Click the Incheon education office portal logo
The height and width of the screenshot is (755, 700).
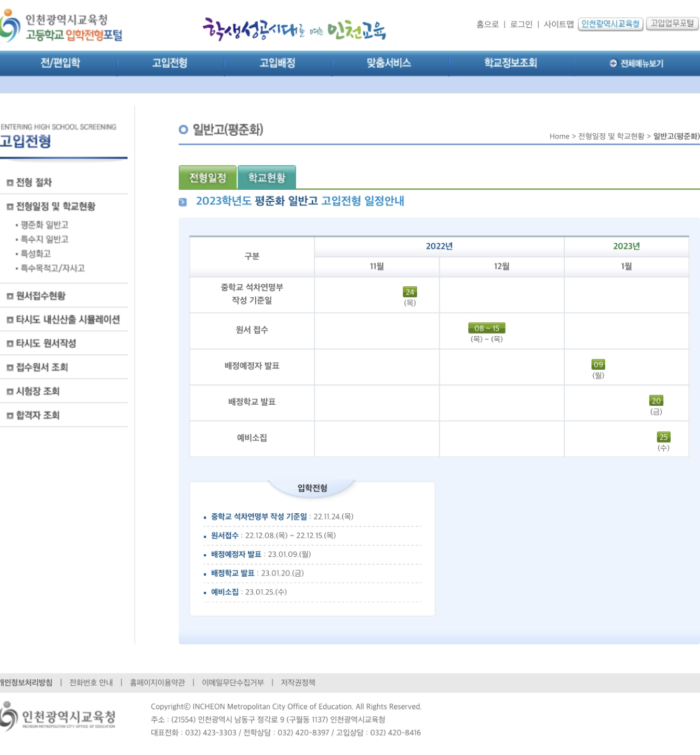[62, 27]
